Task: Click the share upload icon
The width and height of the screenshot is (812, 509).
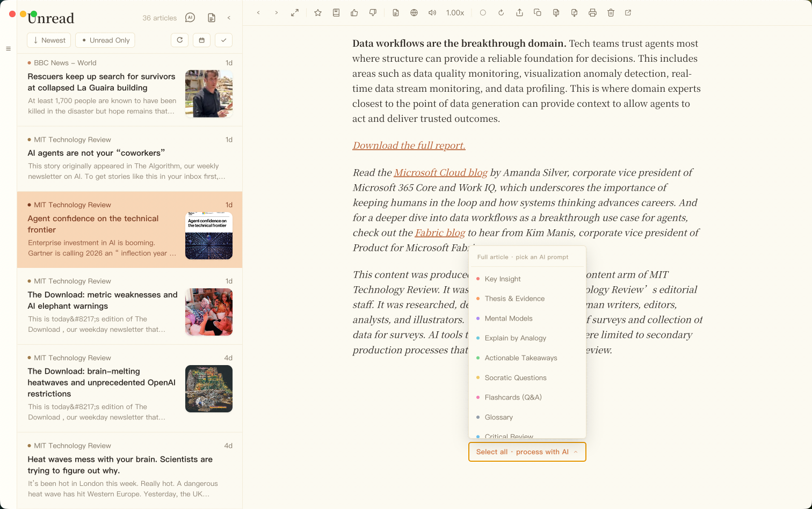Action: (x=519, y=12)
